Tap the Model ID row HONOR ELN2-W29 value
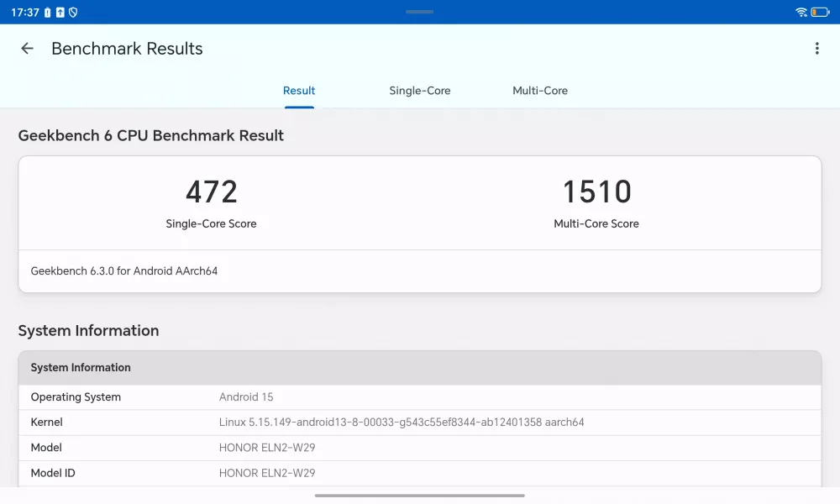Screen dimensions: 840x504 point(267,473)
